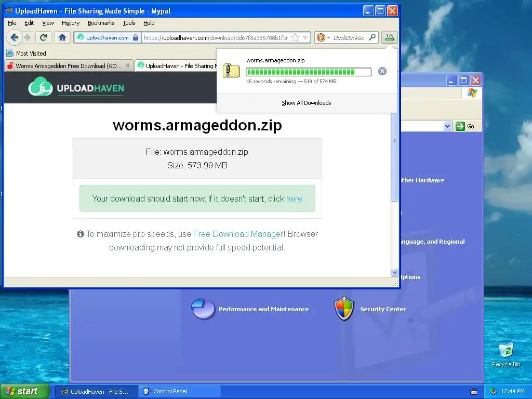Click the URL address field
This screenshot has width=532, height=399.
[x=216, y=37]
